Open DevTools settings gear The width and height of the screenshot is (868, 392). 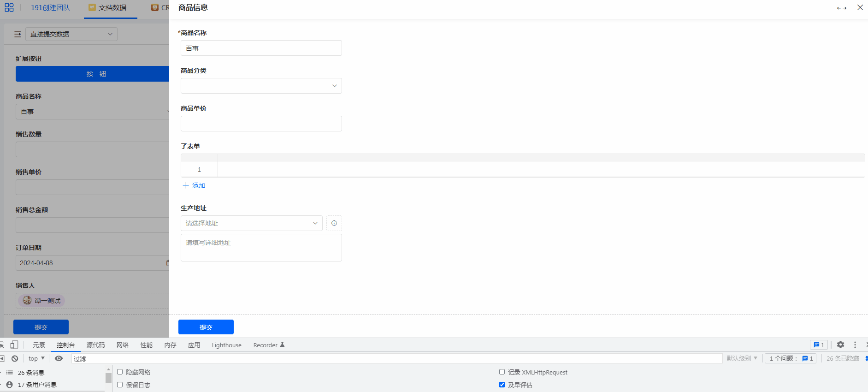840,344
